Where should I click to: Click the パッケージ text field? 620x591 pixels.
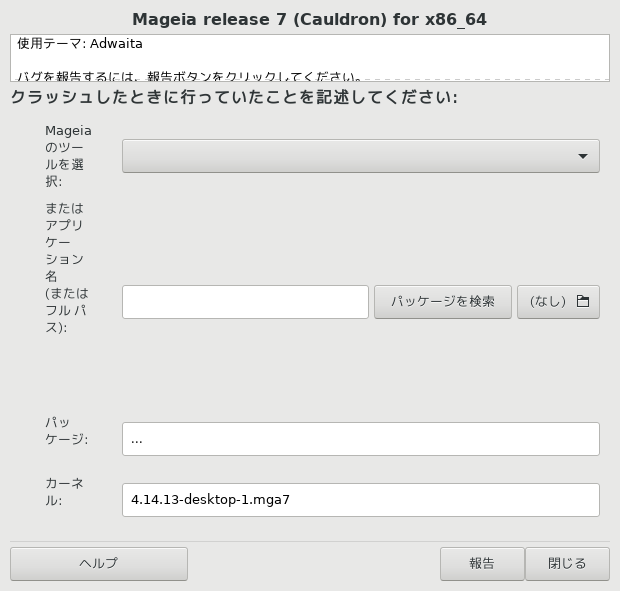tap(361, 439)
